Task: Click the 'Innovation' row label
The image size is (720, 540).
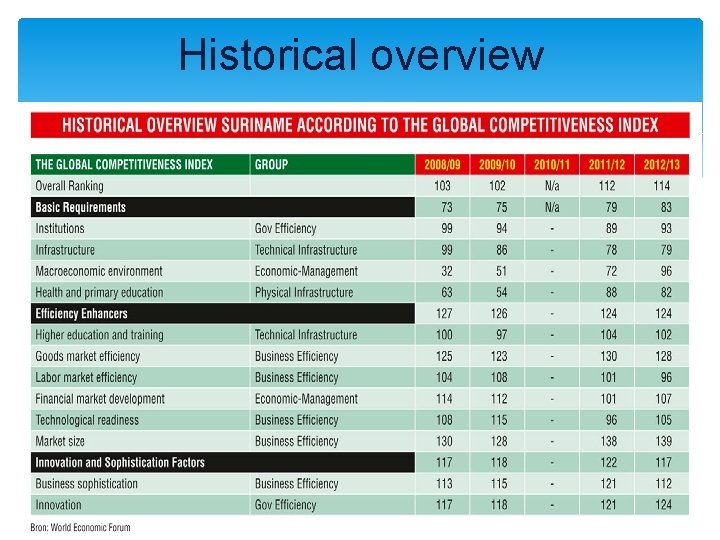Action: click(58, 505)
